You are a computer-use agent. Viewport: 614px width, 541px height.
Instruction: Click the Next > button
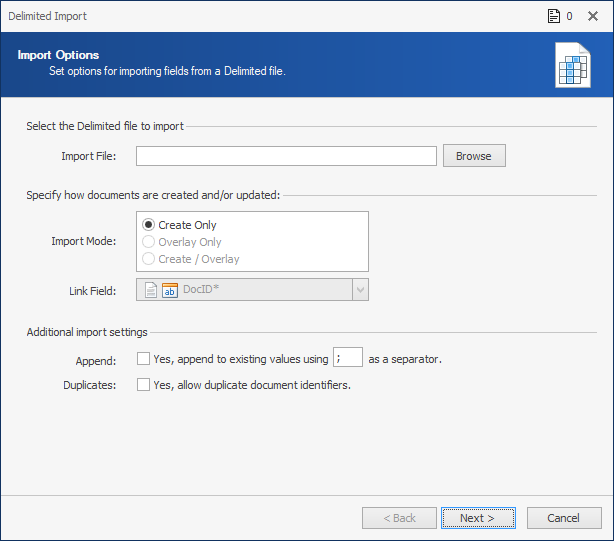(478, 518)
